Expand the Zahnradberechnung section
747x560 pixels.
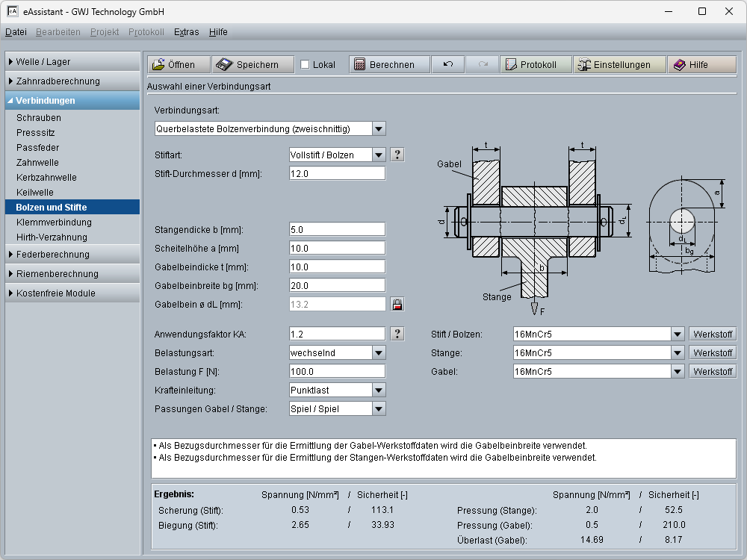point(72,81)
